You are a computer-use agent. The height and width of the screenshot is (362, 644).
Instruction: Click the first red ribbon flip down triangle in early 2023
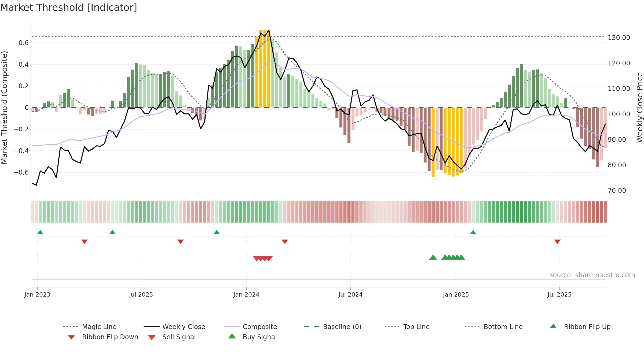click(x=84, y=242)
